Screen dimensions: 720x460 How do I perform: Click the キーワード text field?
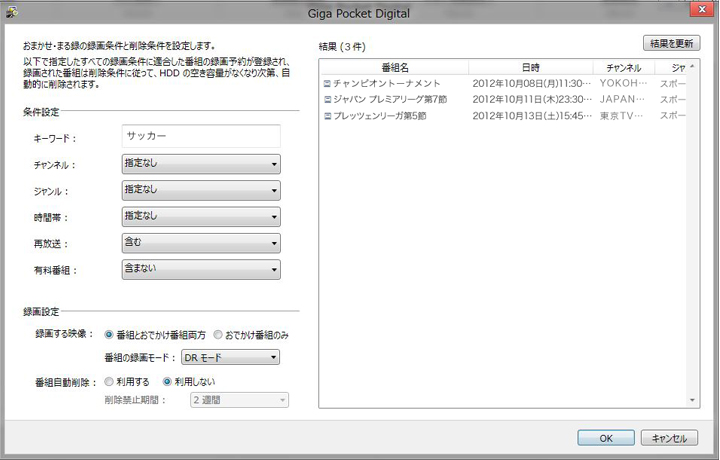click(x=200, y=137)
